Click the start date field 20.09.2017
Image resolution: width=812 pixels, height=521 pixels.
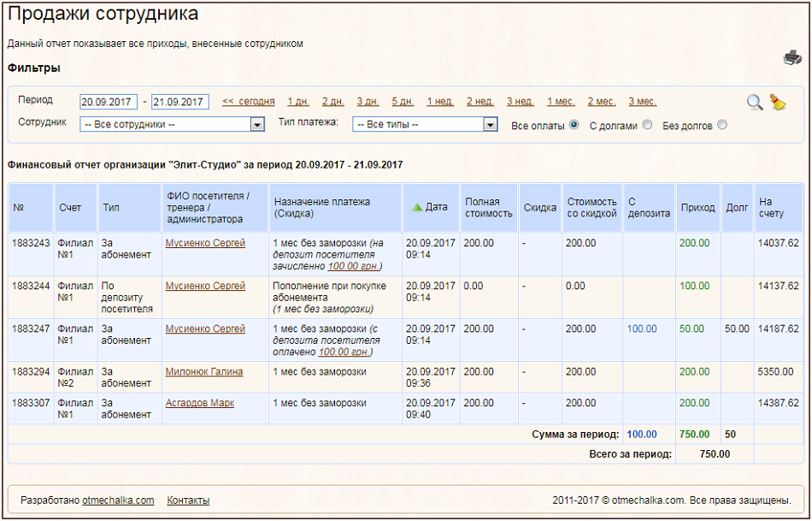click(108, 102)
